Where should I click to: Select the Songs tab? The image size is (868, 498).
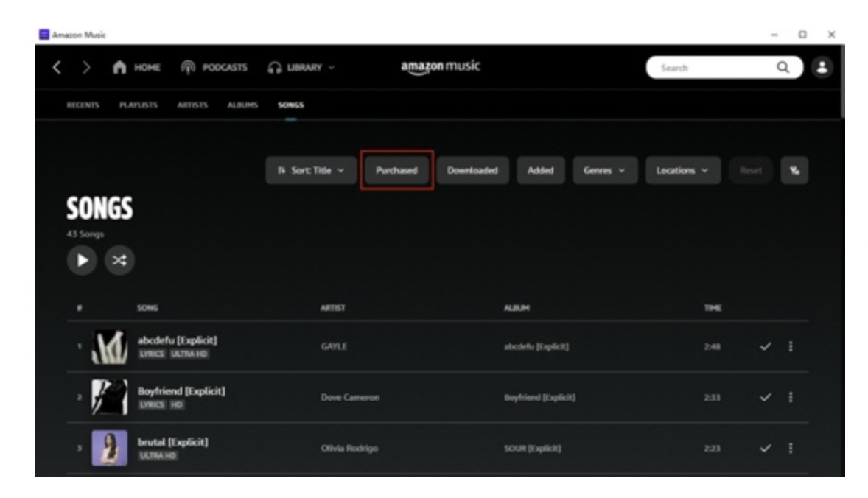point(291,105)
